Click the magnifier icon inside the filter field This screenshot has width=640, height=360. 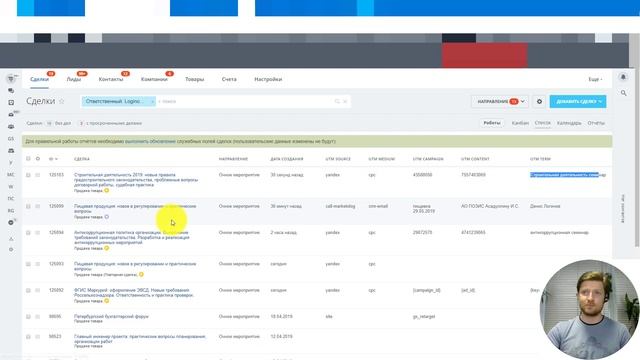click(x=337, y=101)
